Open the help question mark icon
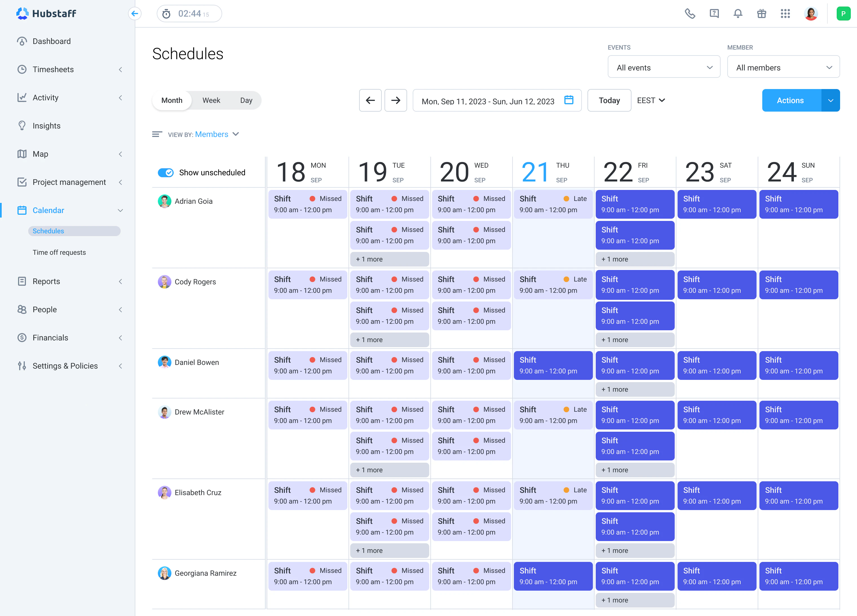857x616 pixels. pos(714,14)
